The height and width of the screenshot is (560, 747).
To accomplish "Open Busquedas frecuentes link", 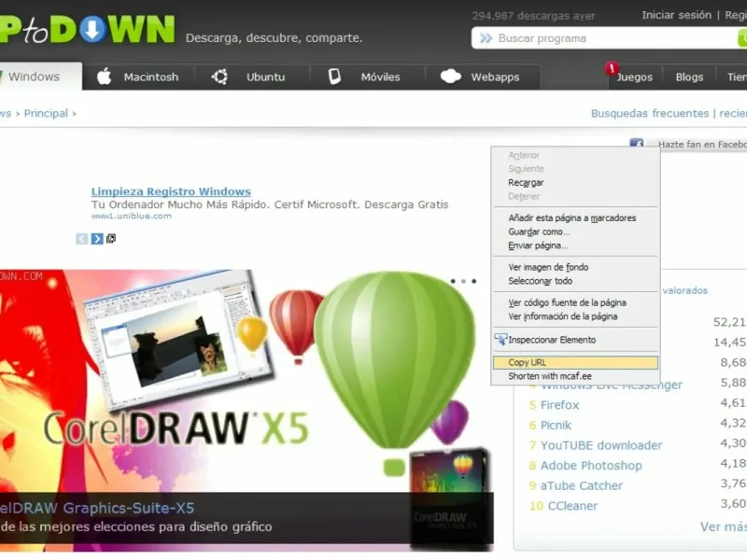I will [x=650, y=113].
